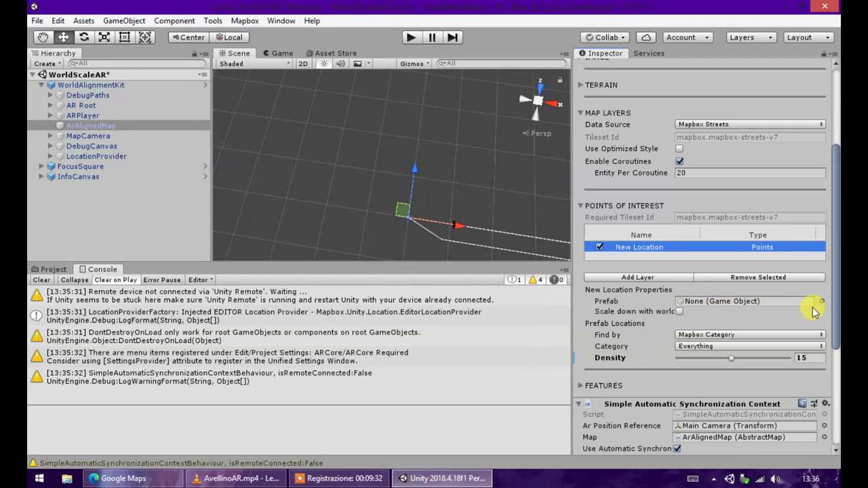Viewport: 868px width, 488px height.
Task: Open Shaded draw mode dropdown
Action: 254,64
